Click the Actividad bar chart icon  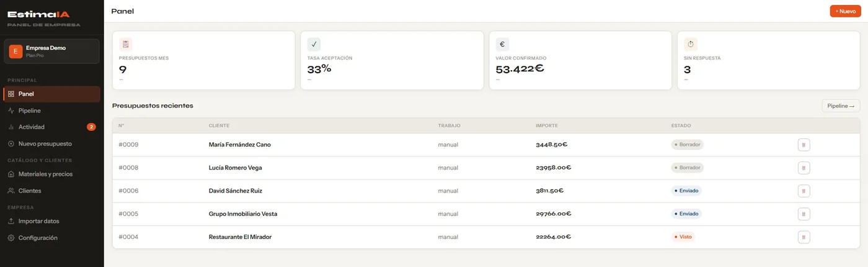click(x=11, y=127)
